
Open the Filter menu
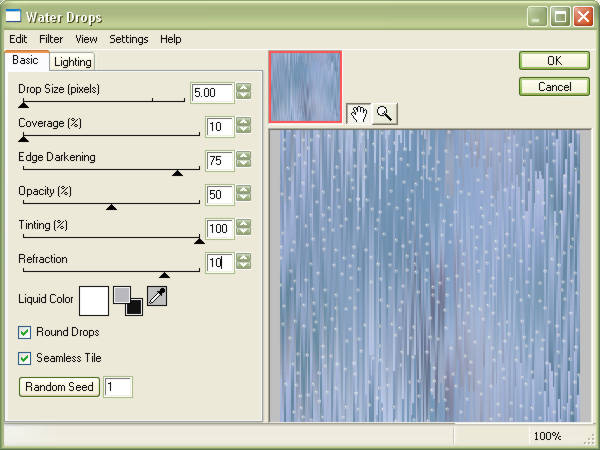[x=51, y=39]
